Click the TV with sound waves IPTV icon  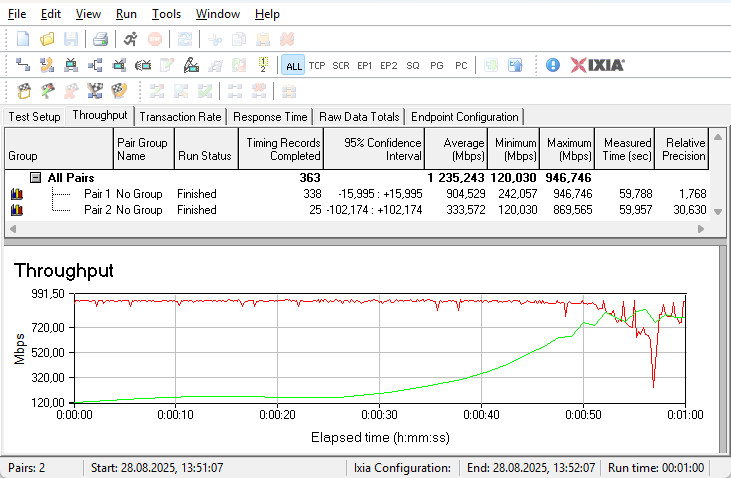click(143, 65)
